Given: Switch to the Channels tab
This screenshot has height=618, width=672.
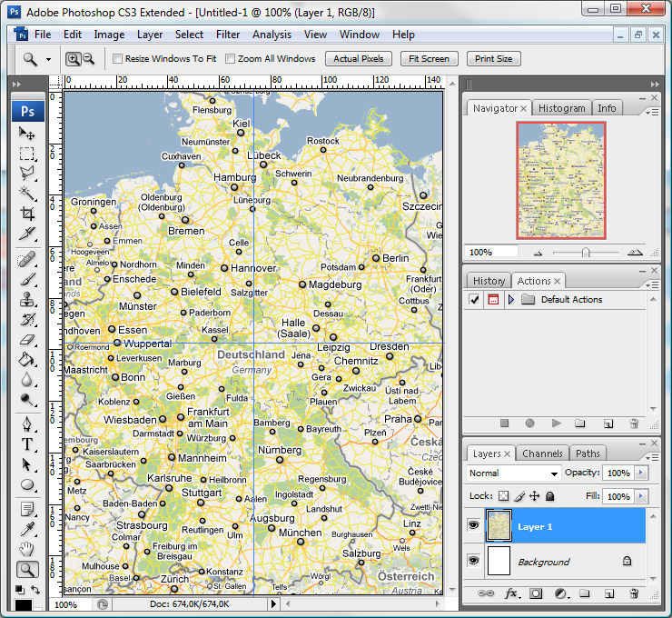Looking at the screenshot, I should coord(542,454).
